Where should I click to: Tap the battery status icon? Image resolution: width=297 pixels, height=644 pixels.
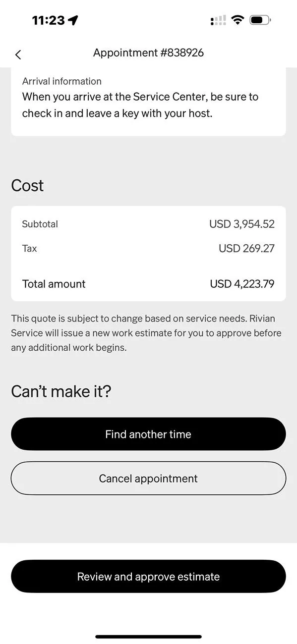[x=260, y=20]
